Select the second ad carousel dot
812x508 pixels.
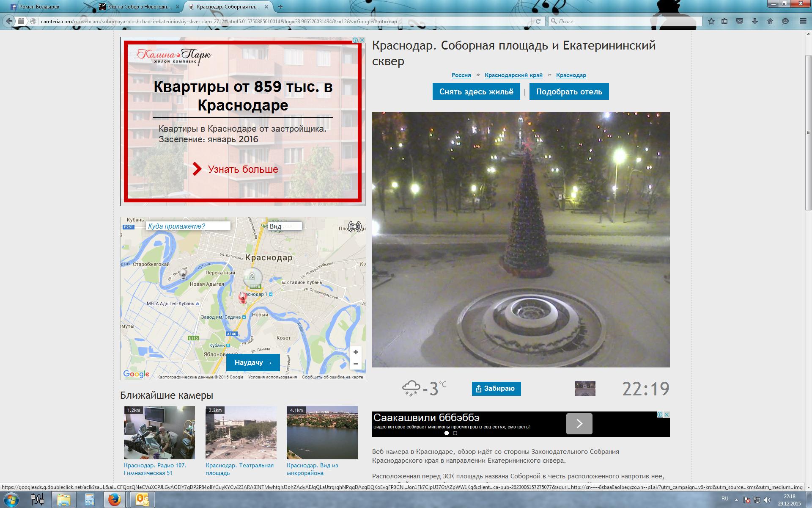pyautogui.click(x=455, y=433)
